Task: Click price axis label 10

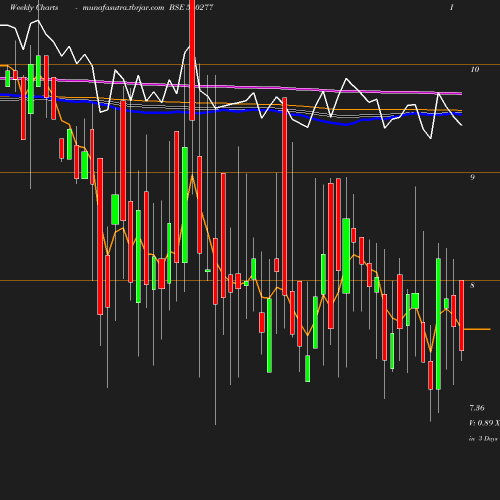Action: (475, 69)
